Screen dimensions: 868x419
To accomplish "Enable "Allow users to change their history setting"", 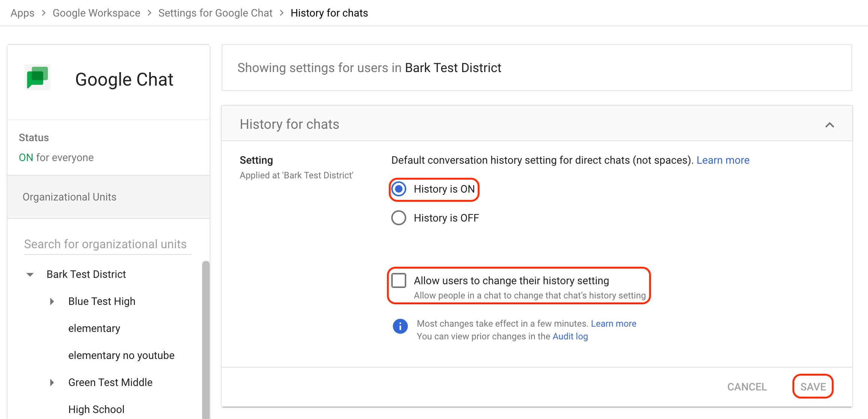I will 399,280.
